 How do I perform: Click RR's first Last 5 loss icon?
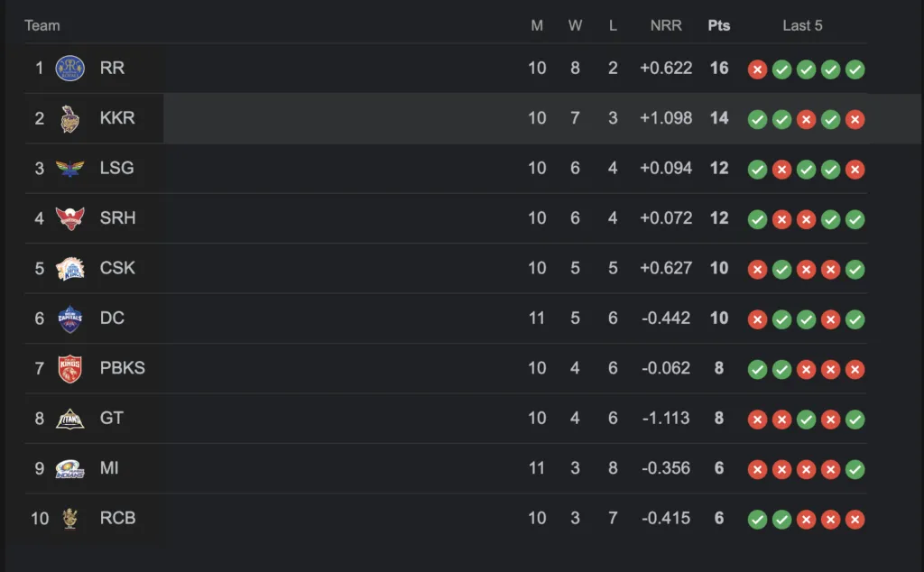pos(757,69)
